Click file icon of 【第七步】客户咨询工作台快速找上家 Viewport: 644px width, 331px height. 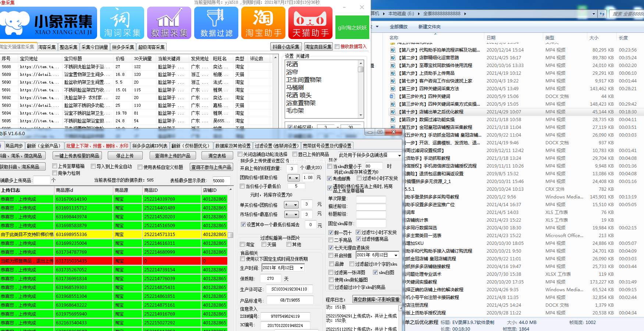(x=393, y=81)
